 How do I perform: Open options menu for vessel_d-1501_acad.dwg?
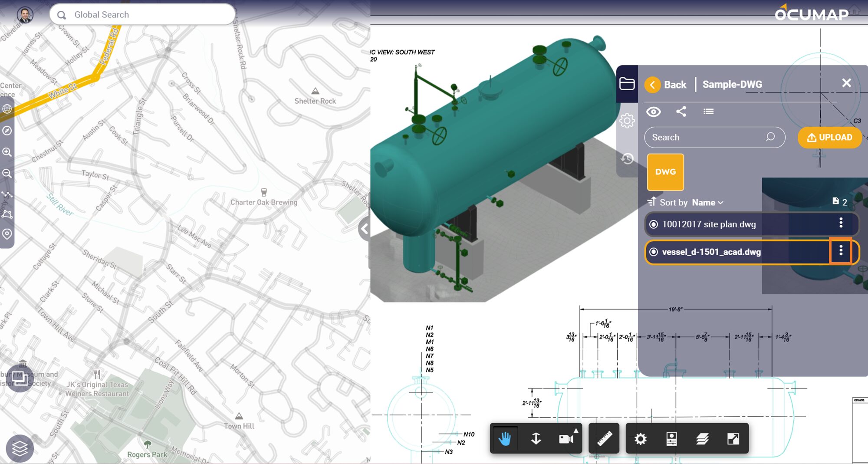point(841,250)
